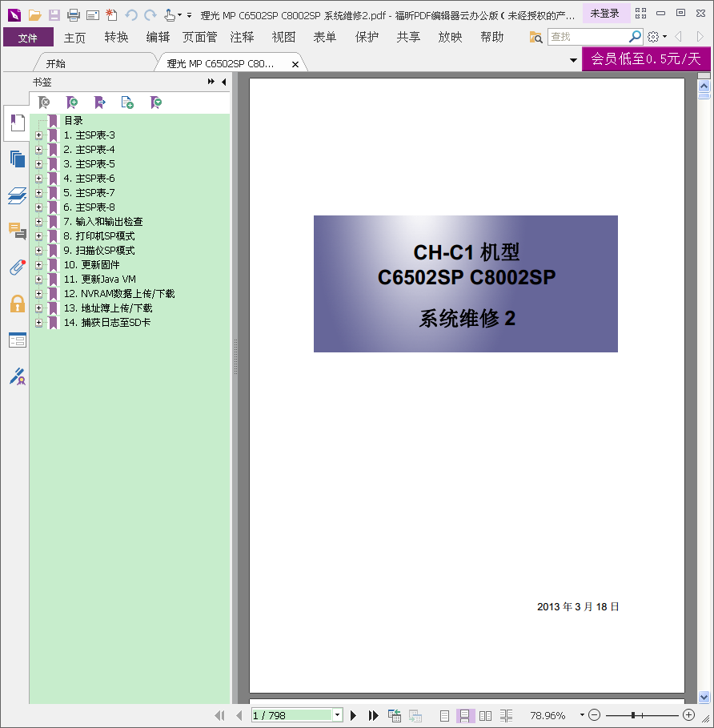Image resolution: width=714 pixels, height=728 pixels.
Task: Open the 主页 ribbon tab
Action: coord(74,37)
